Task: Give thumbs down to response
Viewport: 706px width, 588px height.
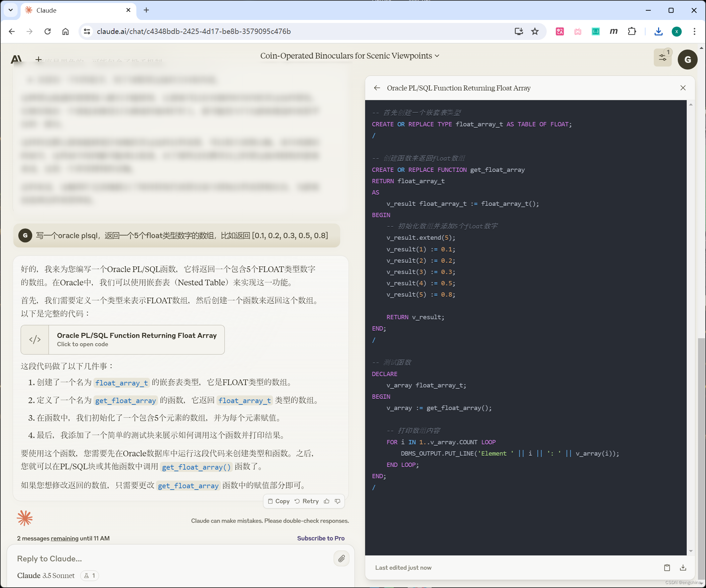Action: [x=338, y=501]
